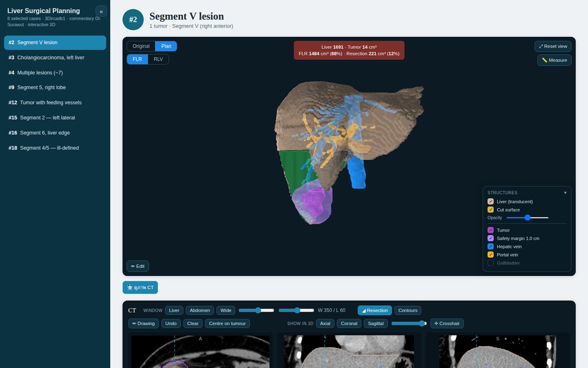Viewport: 588px width, 368px height.
Task: Toggle Liver (translucent) checkbox
Action: (490, 202)
